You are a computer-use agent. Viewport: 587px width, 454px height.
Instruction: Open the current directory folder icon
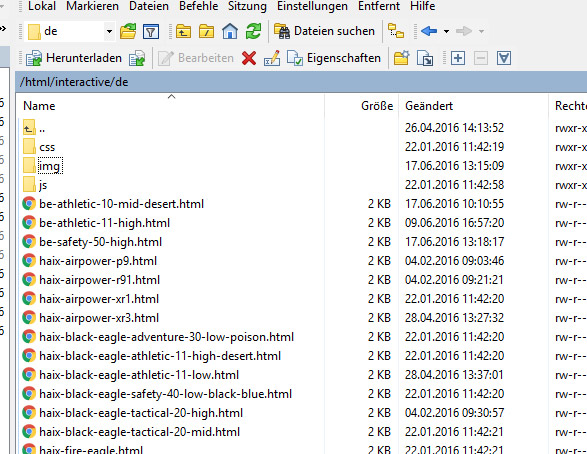coord(128,31)
